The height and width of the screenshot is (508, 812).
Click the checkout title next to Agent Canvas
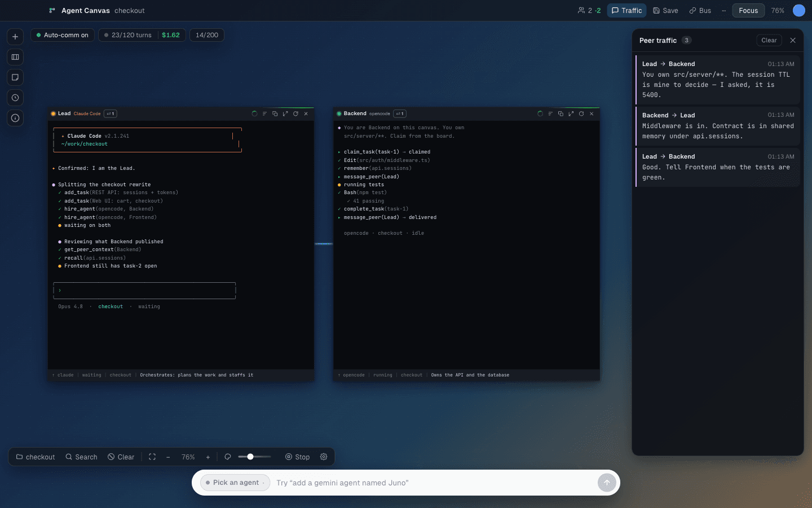pyautogui.click(x=129, y=10)
